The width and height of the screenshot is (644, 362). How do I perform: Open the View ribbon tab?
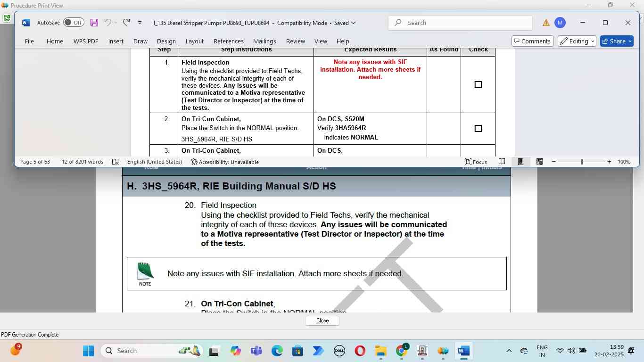coord(321,41)
